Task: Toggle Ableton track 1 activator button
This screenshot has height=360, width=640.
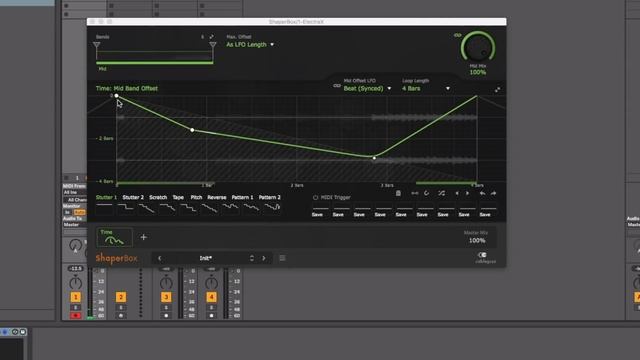Action: 76,297
